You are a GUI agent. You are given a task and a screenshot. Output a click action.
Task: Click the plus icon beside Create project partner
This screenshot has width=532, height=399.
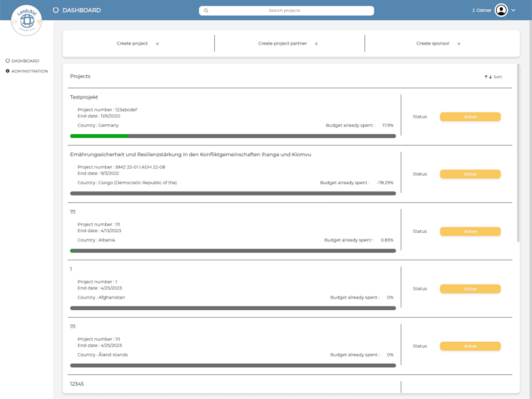[317, 44]
